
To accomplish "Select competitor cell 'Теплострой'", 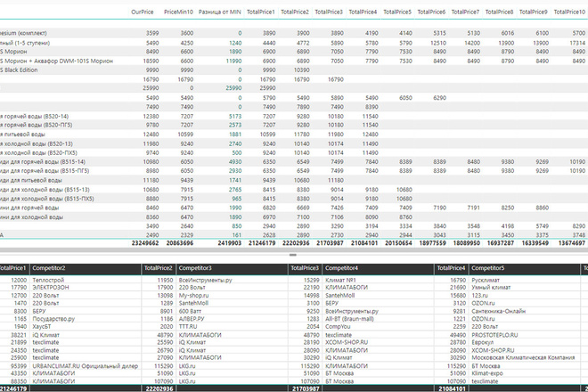I will 48,280.
